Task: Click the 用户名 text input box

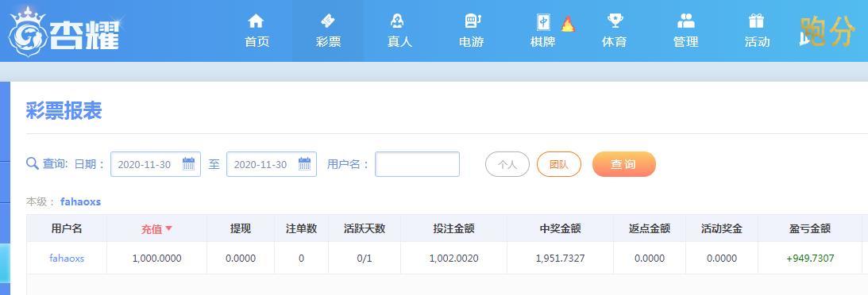Action: (x=418, y=164)
